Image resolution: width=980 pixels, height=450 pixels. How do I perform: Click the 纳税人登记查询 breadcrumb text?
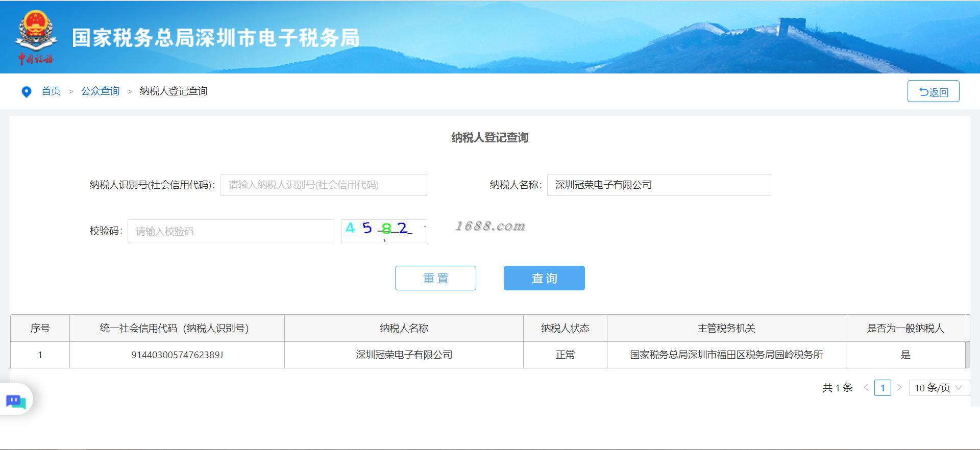(174, 91)
